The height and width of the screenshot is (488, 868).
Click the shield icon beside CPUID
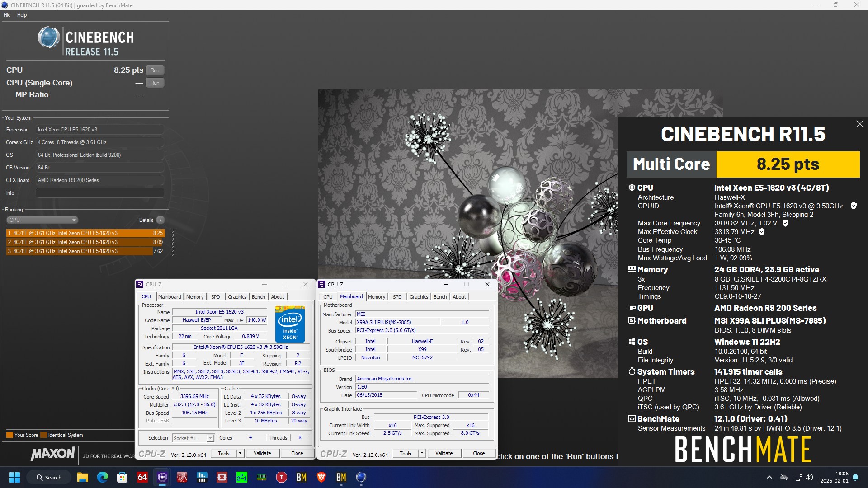854,206
